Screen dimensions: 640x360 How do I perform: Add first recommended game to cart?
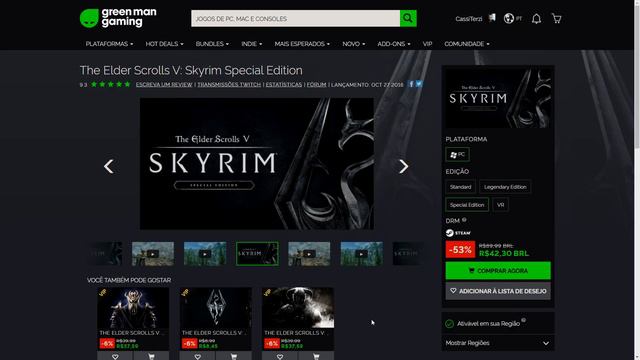pyautogui.click(x=151, y=356)
